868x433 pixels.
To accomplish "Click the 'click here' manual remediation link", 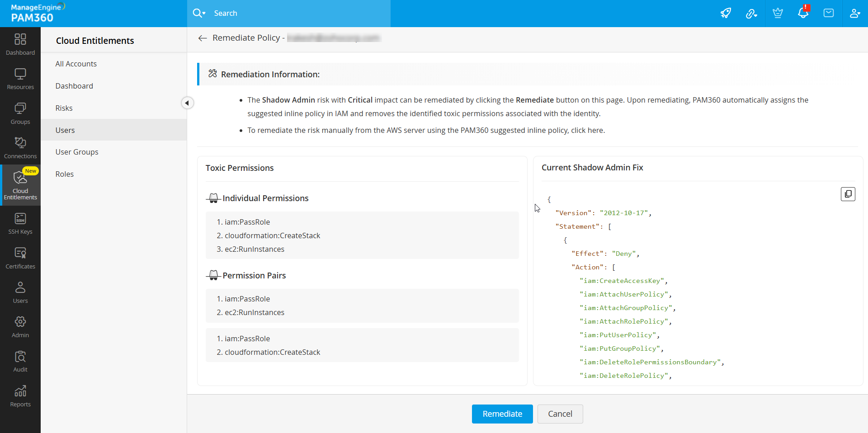I will tap(587, 131).
